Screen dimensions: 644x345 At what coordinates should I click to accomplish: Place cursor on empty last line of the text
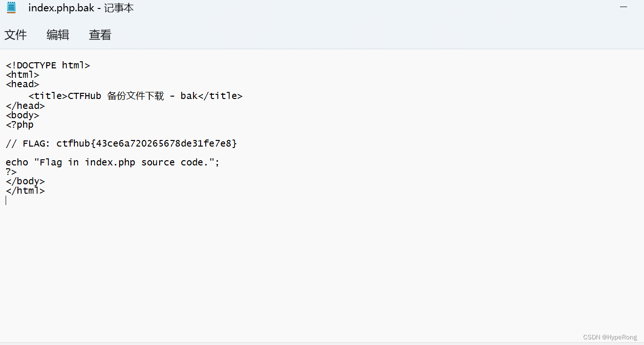7,200
